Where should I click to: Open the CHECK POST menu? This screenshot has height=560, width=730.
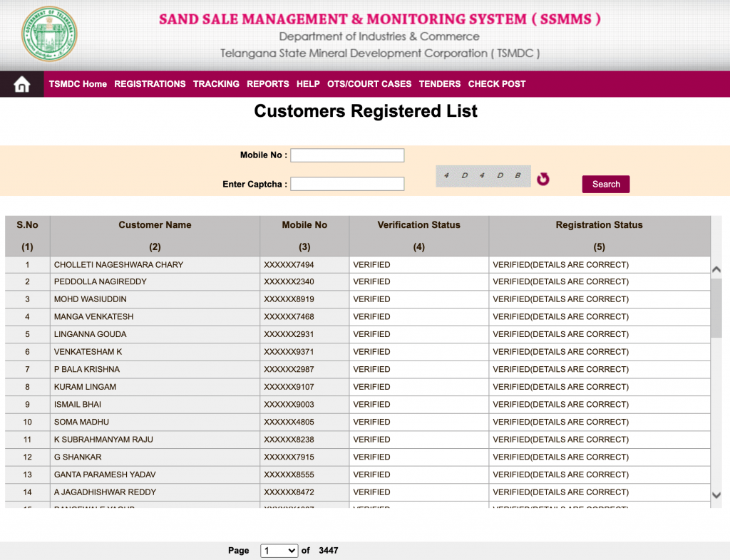point(497,84)
